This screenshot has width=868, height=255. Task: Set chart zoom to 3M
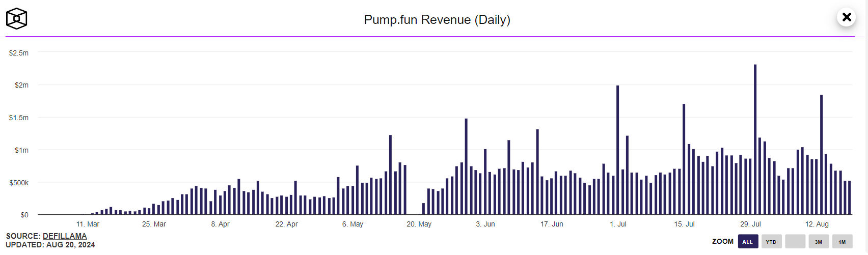[819, 242]
